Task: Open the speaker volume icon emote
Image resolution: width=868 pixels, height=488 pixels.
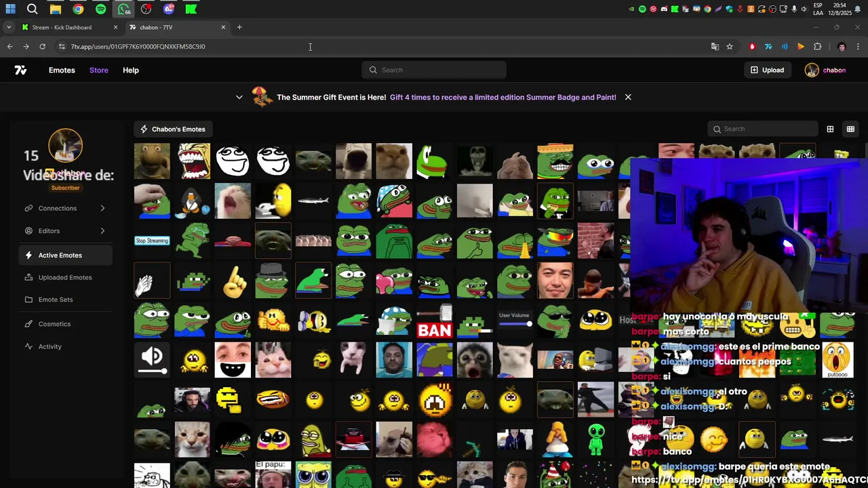Action: tap(152, 360)
